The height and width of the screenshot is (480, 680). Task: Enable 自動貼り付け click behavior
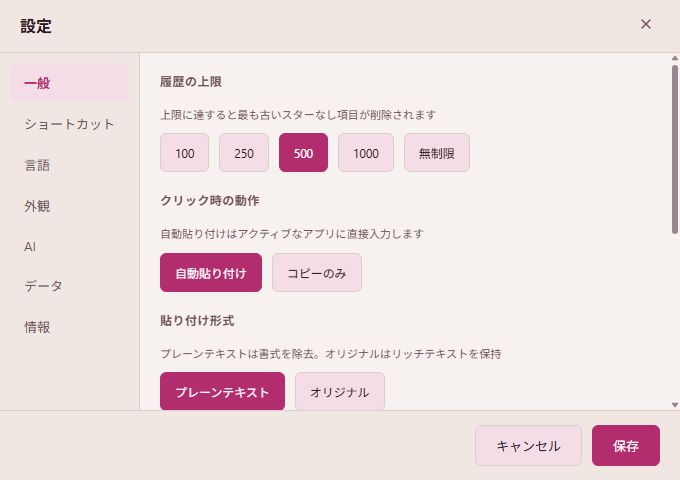coord(211,273)
